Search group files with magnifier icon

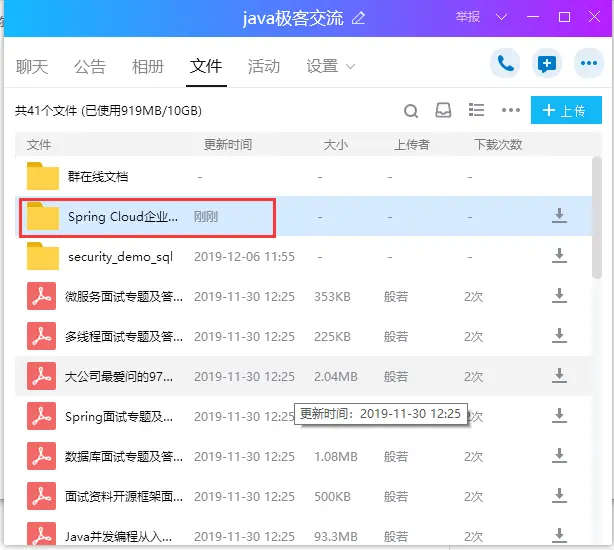point(411,111)
